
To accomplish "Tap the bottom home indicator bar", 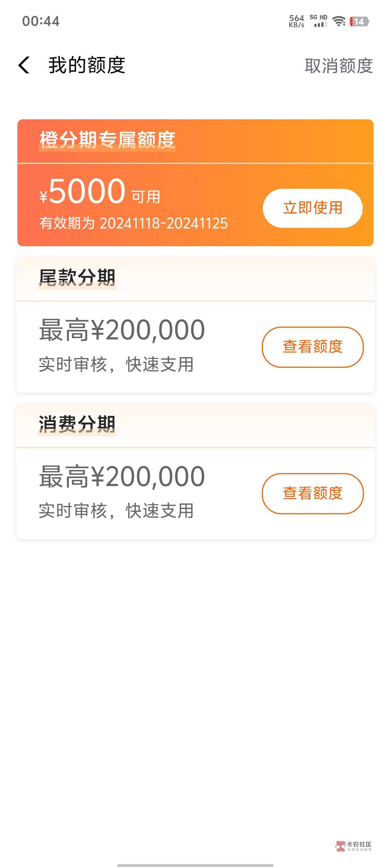I will coord(195,865).
